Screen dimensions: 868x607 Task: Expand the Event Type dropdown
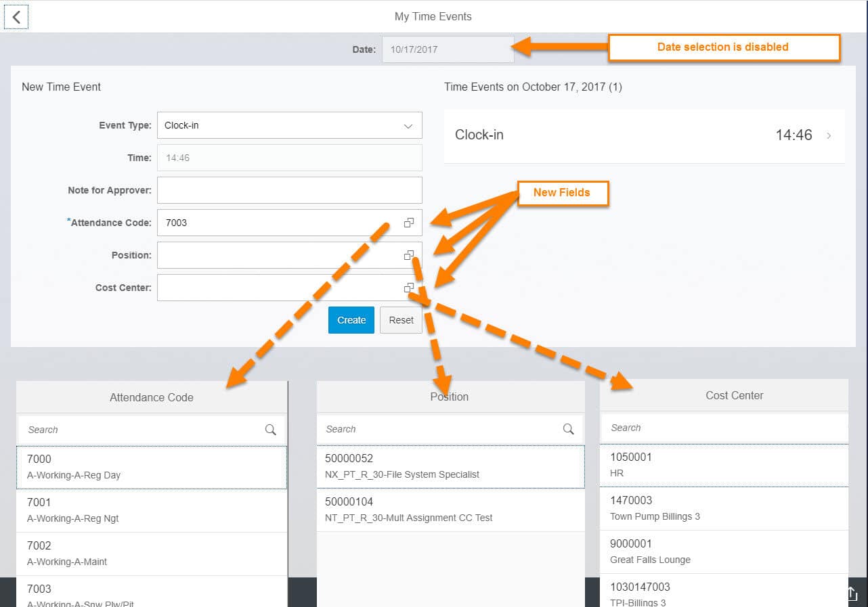tap(408, 126)
